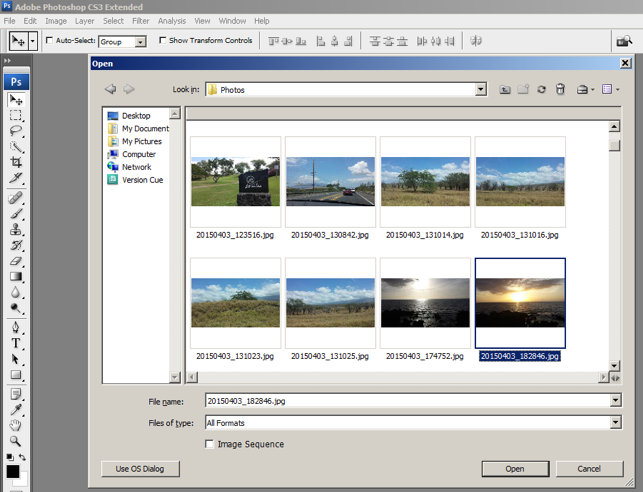Image resolution: width=643 pixels, height=492 pixels.
Task: Select the Rectangular Marquee tool
Action: pos(16,116)
